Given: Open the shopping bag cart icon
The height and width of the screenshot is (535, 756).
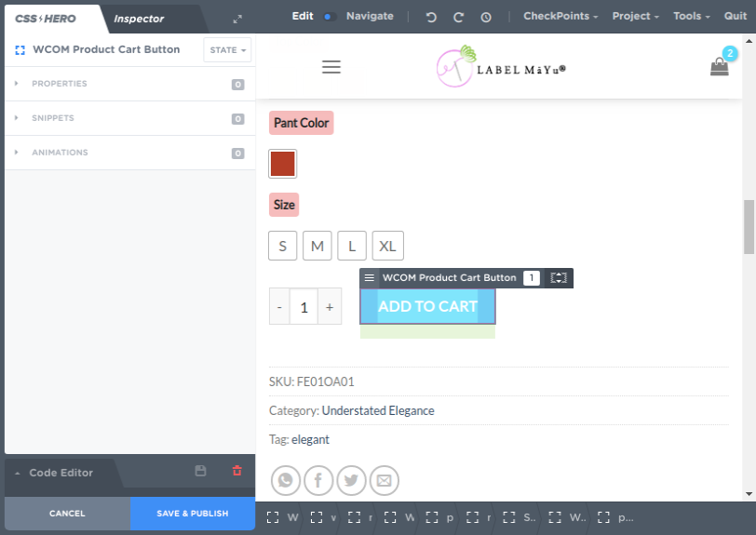Looking at the screenshot, I should tap(719, 67).
